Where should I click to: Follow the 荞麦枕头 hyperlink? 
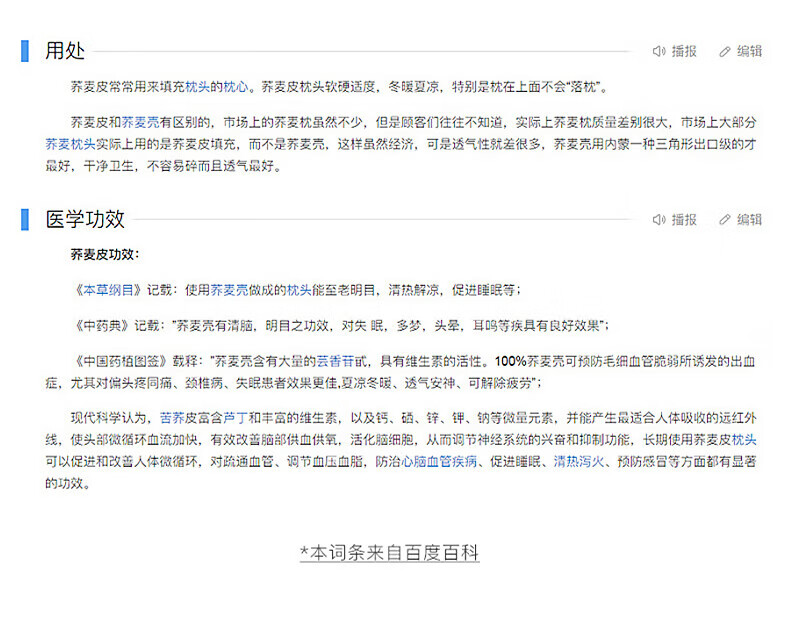[x=70, y=144]
